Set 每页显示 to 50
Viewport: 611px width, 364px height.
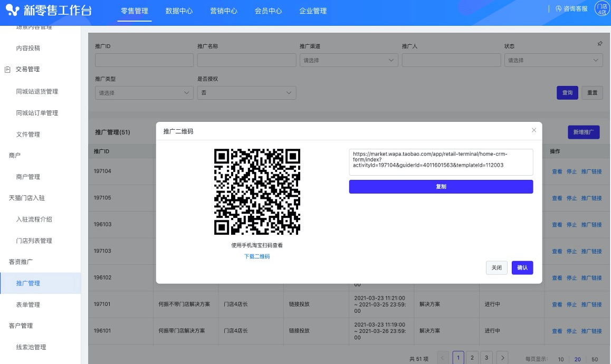(595, 359)
